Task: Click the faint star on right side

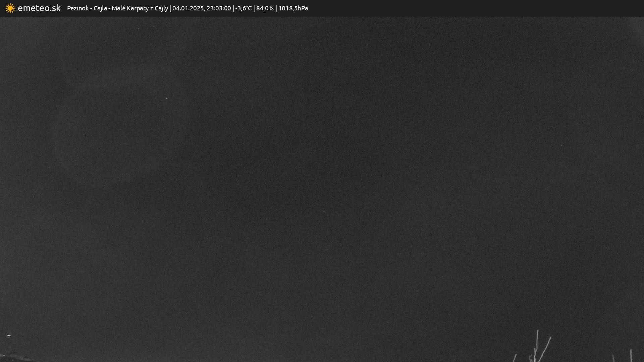Action: point(561,145)
